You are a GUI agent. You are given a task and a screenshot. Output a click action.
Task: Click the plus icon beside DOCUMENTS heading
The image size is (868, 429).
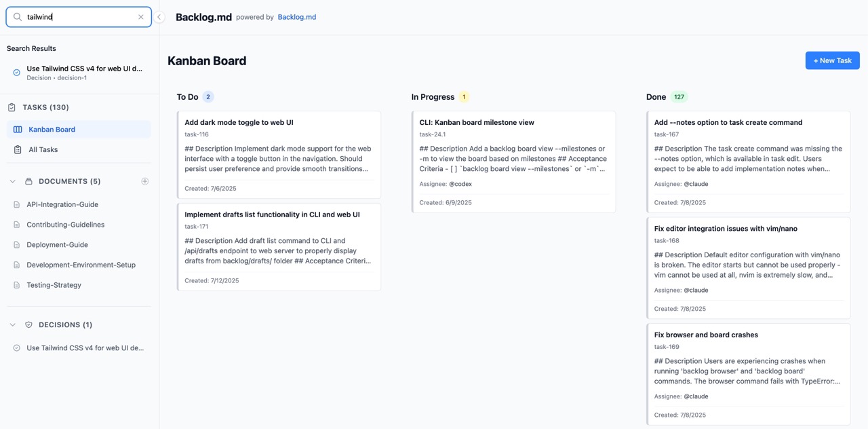click(x=144, y=181)
